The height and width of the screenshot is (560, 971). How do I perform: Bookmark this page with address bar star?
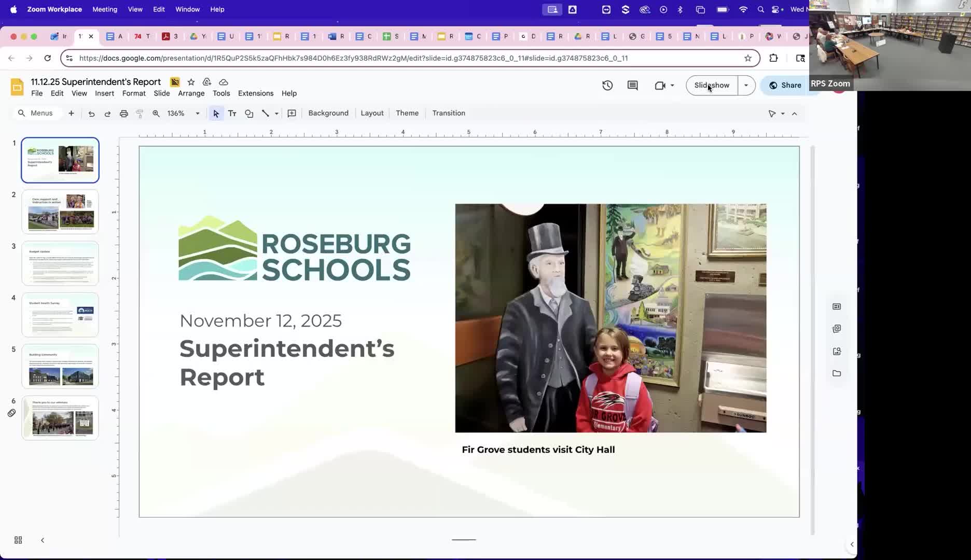point(747,58)
